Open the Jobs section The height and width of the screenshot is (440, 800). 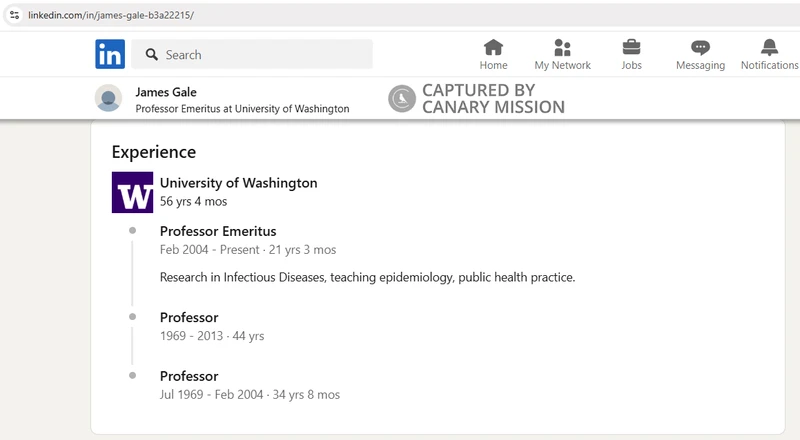631,55
